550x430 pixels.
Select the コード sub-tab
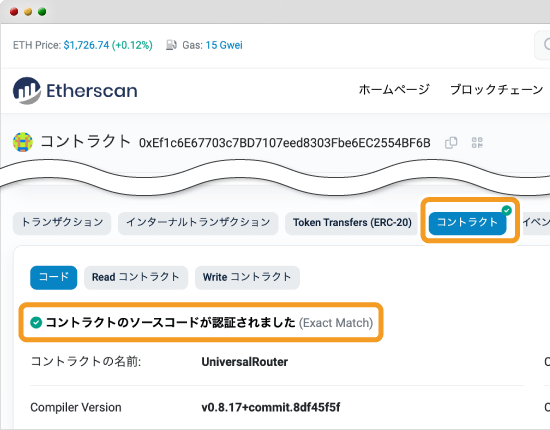[x=54, y=277]
